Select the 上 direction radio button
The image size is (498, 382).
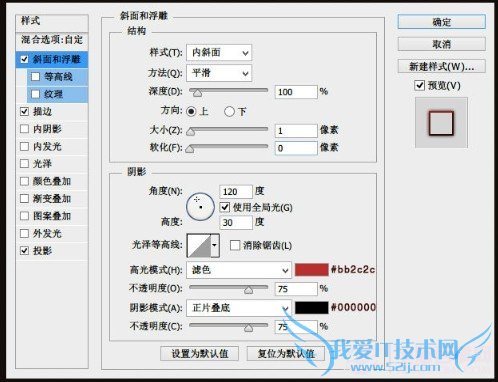191,111
